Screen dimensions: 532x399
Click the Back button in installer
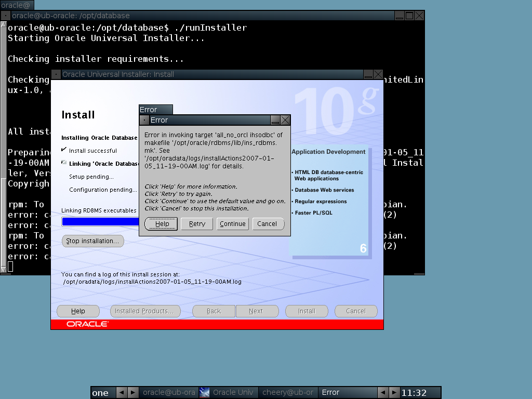pos(214,311)
